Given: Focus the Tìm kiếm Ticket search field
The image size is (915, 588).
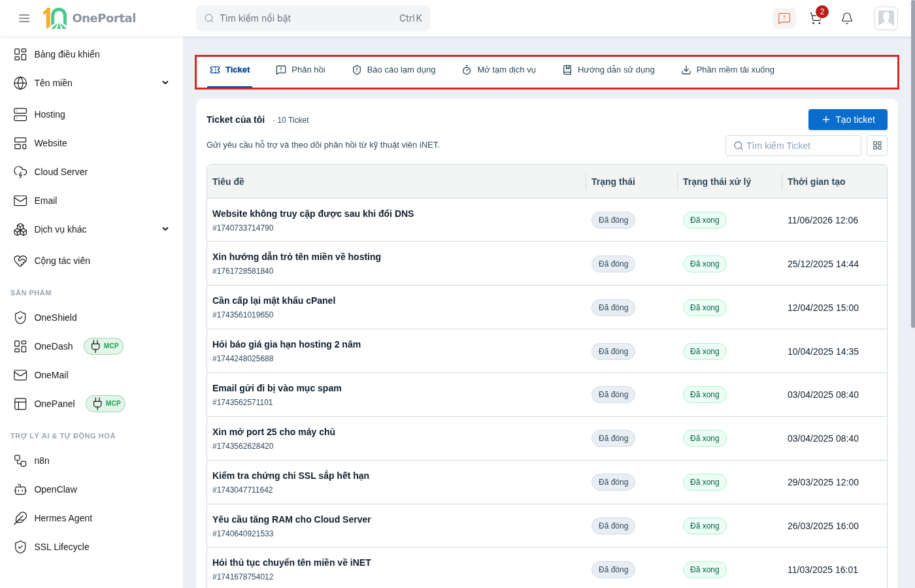Looking at the screenshot, I should tap(793, 146).
